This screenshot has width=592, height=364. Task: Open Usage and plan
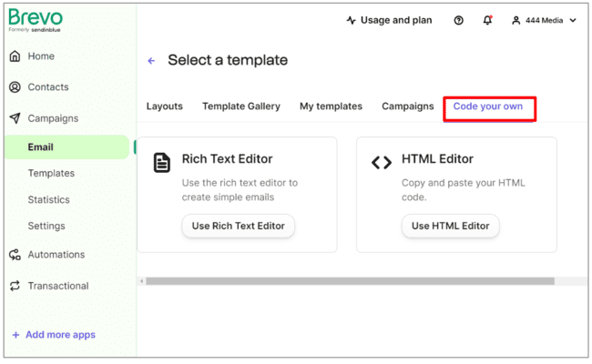click(x=389, y=21)
